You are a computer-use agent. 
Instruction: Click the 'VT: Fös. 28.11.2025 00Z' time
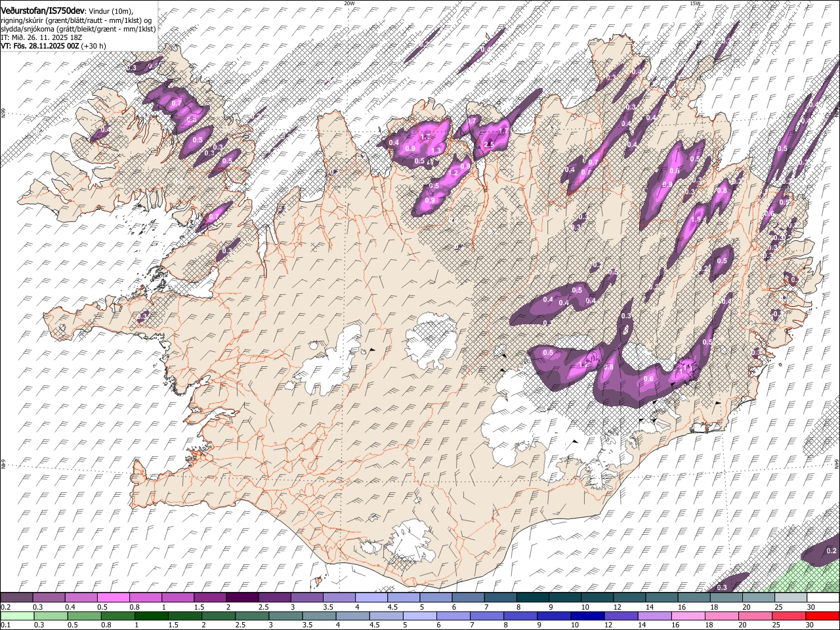tap(40, 46)
